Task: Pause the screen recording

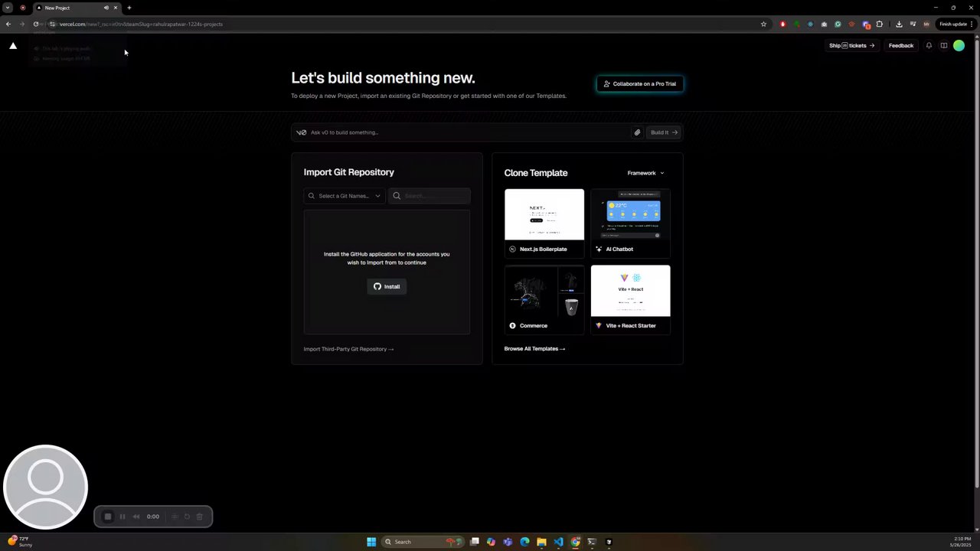Action: (x=122, y=517)
